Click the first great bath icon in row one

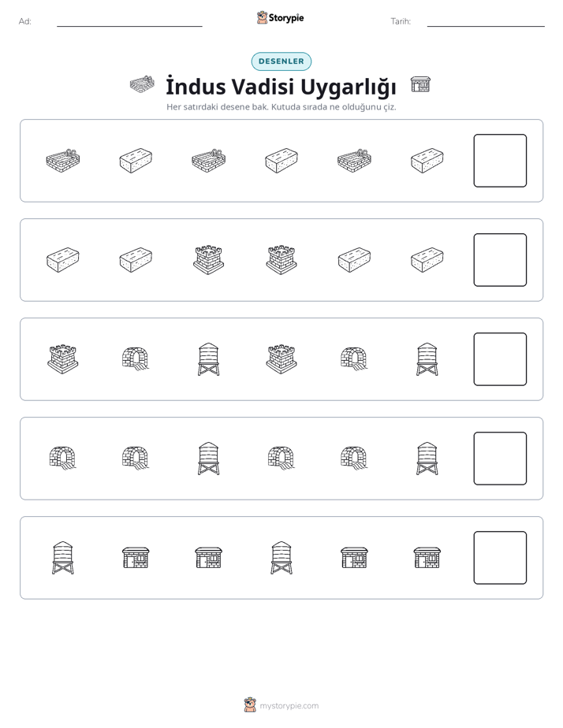(63, 161)
